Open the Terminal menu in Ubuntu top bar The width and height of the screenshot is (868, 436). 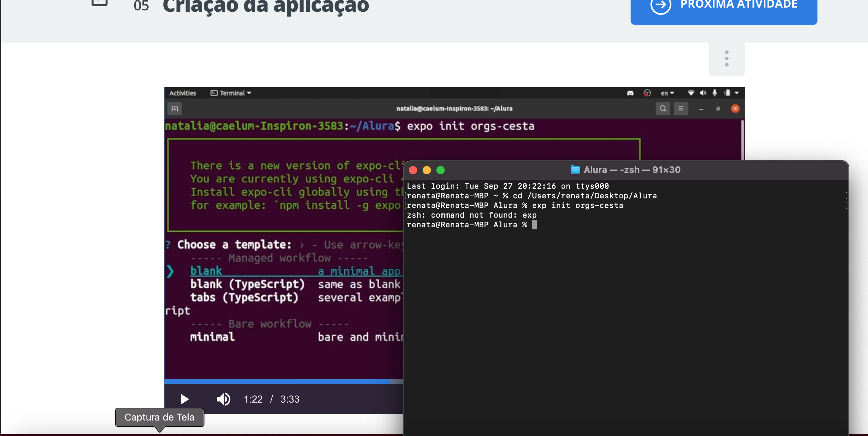click(231, 93)
